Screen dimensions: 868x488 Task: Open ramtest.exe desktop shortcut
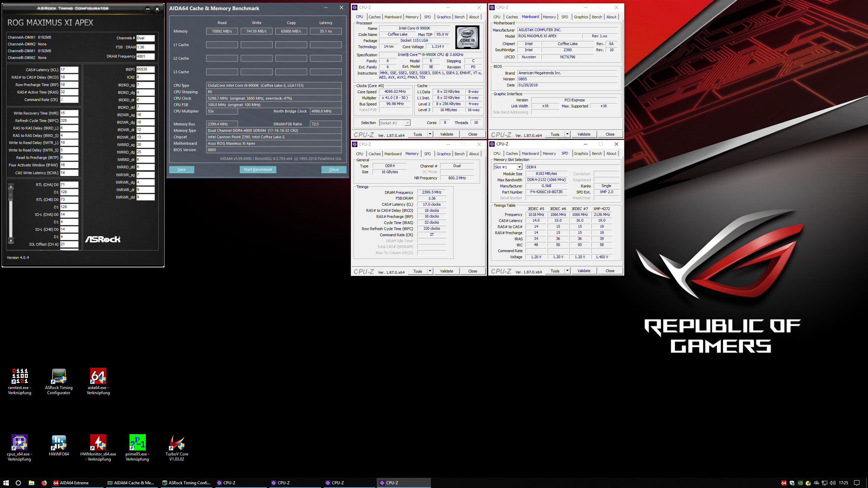coord(20,377)
